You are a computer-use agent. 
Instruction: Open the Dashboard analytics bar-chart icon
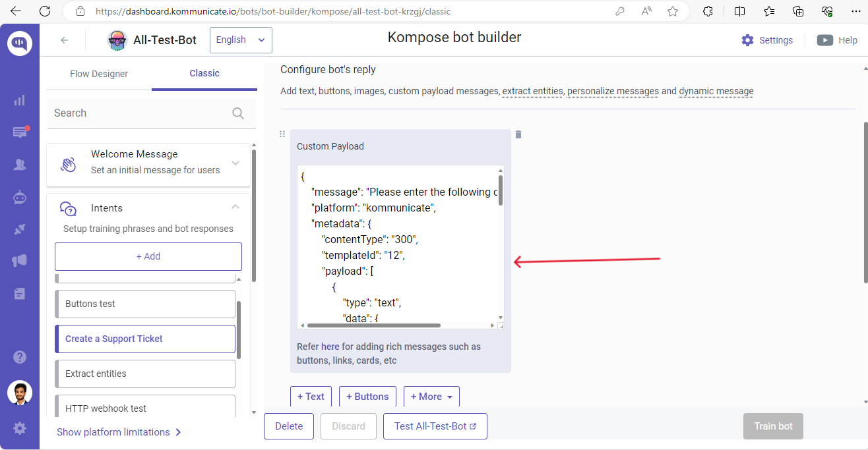tap(19, 99)
